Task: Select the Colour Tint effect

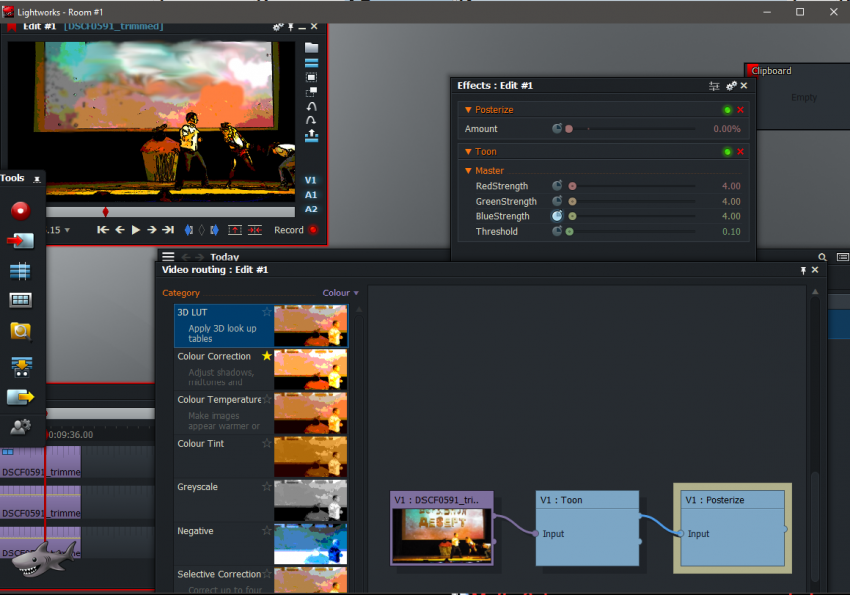Action: point(261,456)
